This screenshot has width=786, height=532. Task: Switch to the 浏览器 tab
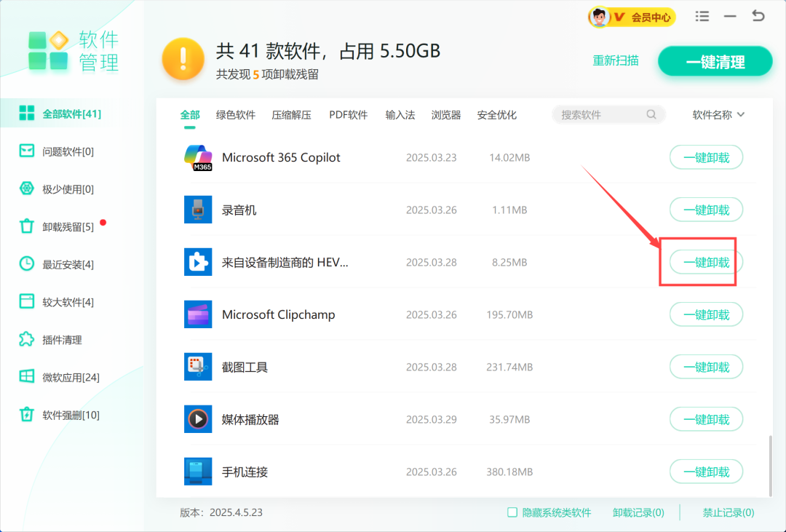tap(446, 115)
